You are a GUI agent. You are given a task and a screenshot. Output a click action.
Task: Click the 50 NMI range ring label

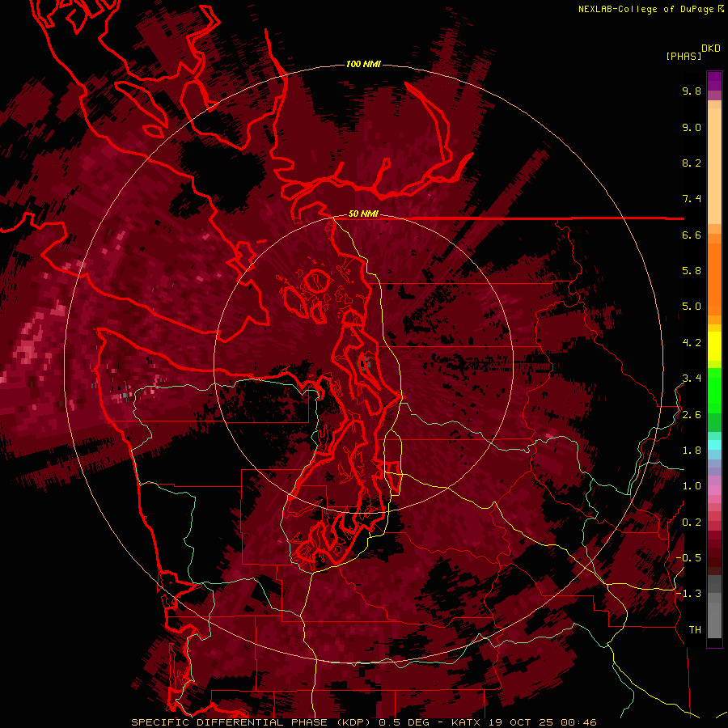(x=363, y=214)
